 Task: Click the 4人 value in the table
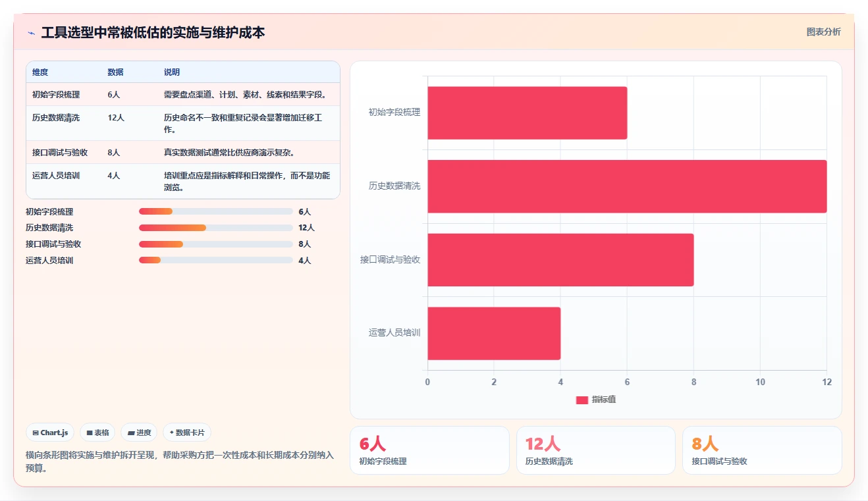click(x=114, y=176)
